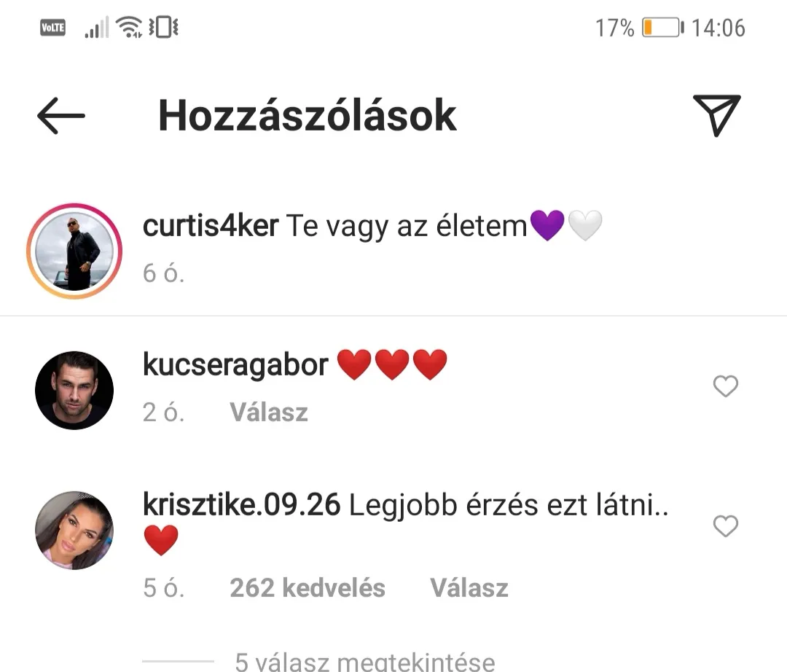Open curtis4ker's story profile picture

click(74, 251)
